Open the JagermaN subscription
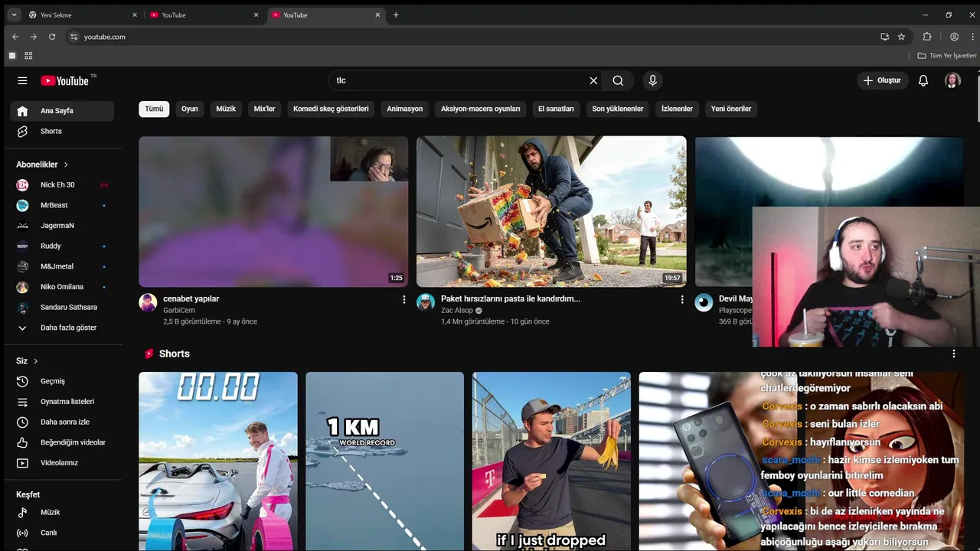 [x=62, y=226]
